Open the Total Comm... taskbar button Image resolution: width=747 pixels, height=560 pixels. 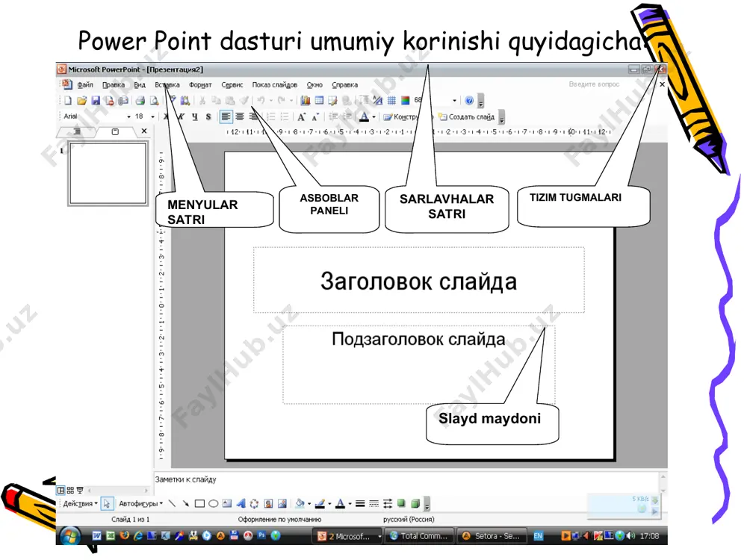click(x=419, y=535)
